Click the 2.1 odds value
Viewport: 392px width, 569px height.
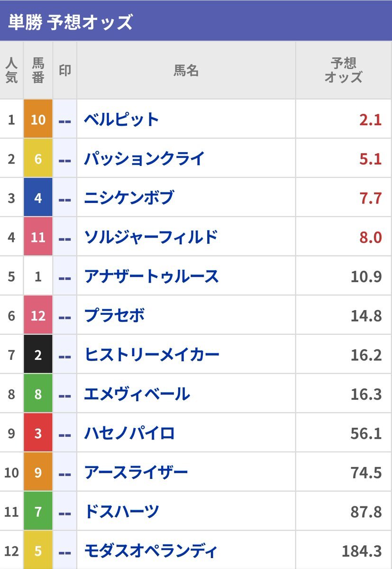[370, 119]
